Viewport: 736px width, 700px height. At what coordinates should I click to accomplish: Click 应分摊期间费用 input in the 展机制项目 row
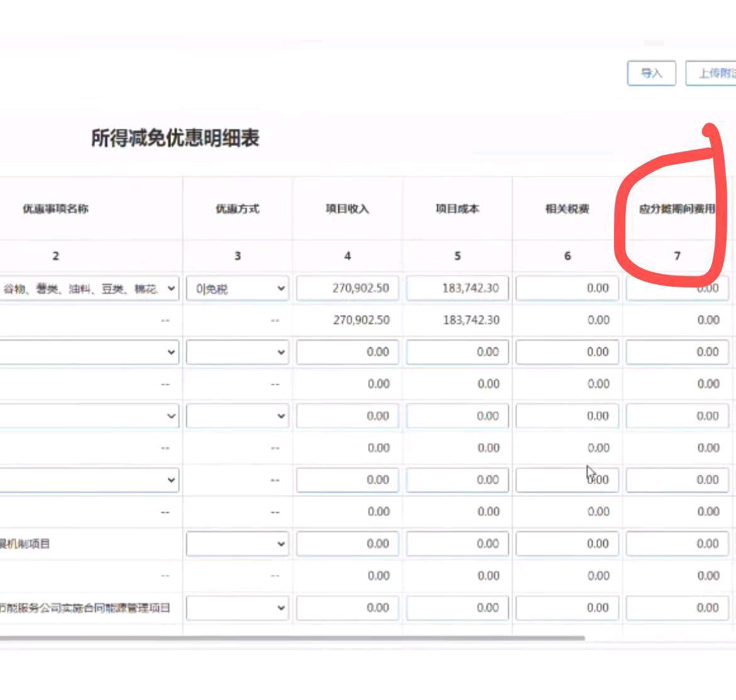click(x=677, y=544)
